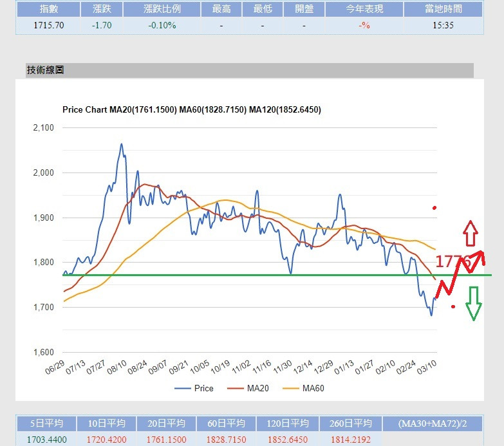Toggle the Price legend entry
504x446 pixels.
194,388
